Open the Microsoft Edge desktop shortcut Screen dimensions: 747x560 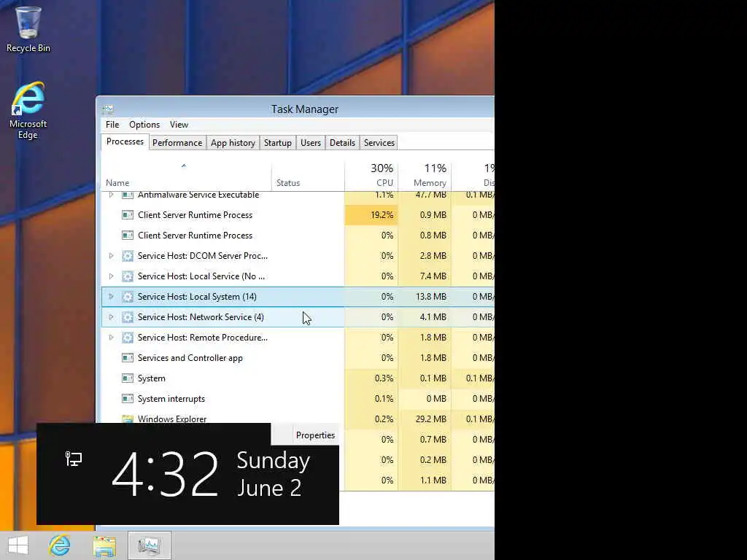pos(28,110)
